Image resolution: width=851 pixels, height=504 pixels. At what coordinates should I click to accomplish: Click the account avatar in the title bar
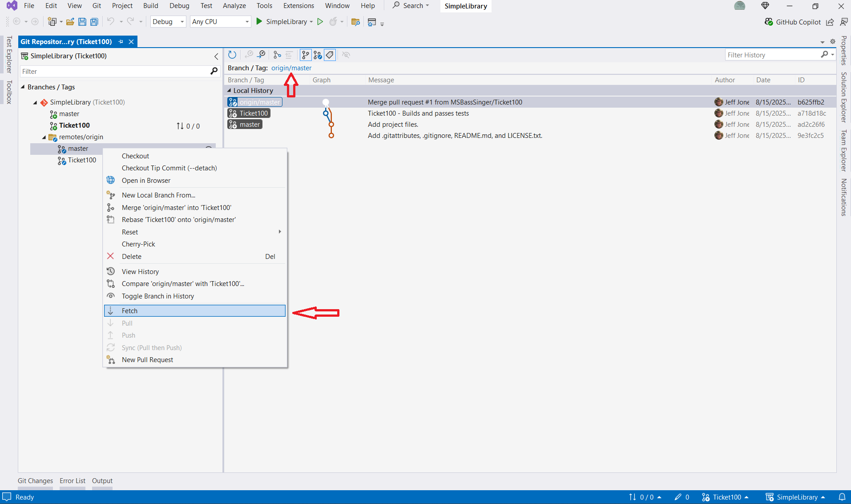pyautogui.click(x=740, y=6)
